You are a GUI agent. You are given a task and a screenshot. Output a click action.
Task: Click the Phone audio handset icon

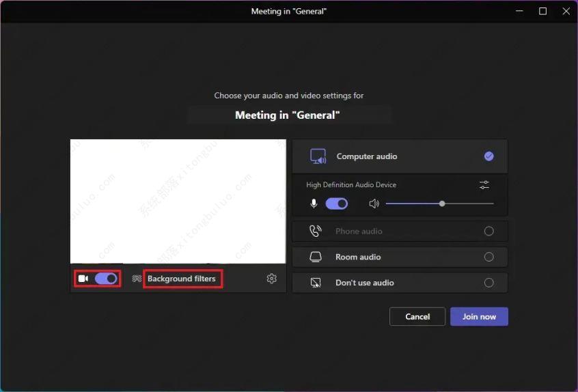[x=316, y=231]
